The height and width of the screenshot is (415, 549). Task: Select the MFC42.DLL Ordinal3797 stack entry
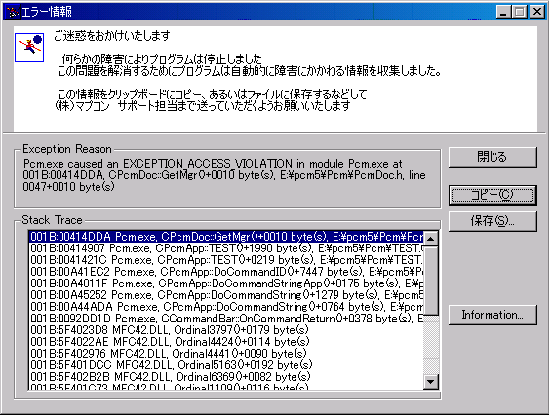click(x=226, y=330)
